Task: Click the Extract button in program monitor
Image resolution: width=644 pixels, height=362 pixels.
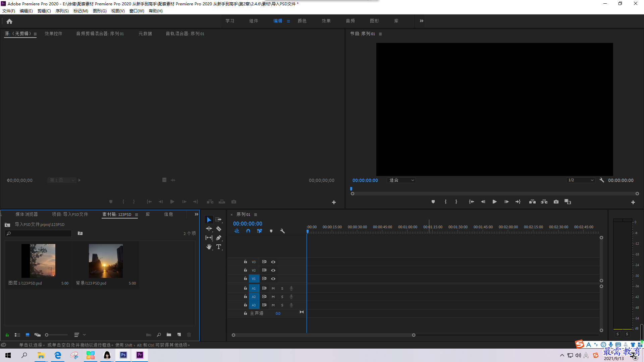Action: [544, 202]
